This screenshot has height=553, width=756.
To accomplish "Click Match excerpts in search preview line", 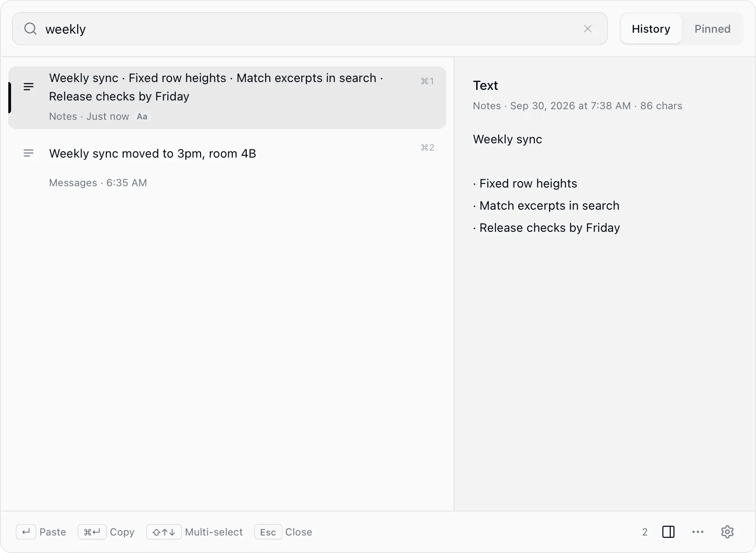I will [x=546, y=206].
